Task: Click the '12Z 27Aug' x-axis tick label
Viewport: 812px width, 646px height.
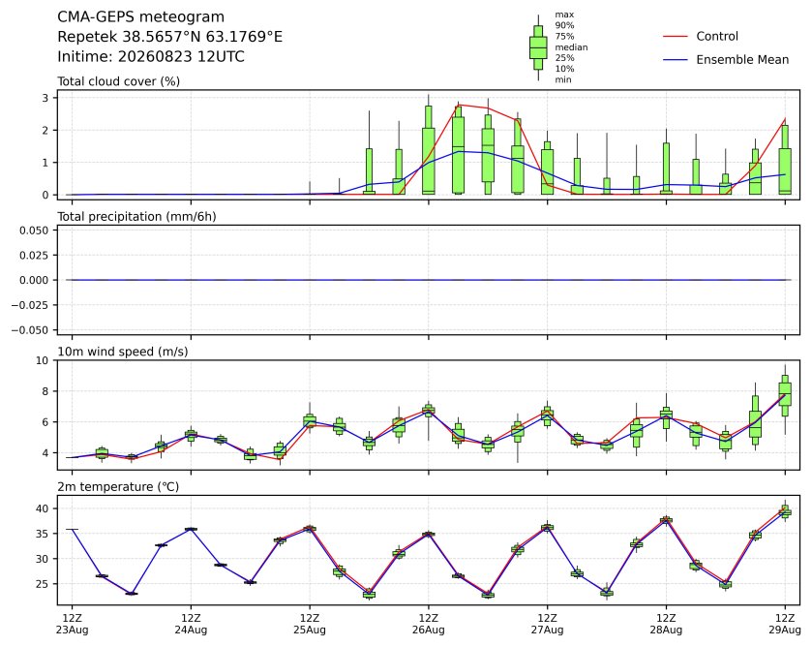Action: click(548, 625)
